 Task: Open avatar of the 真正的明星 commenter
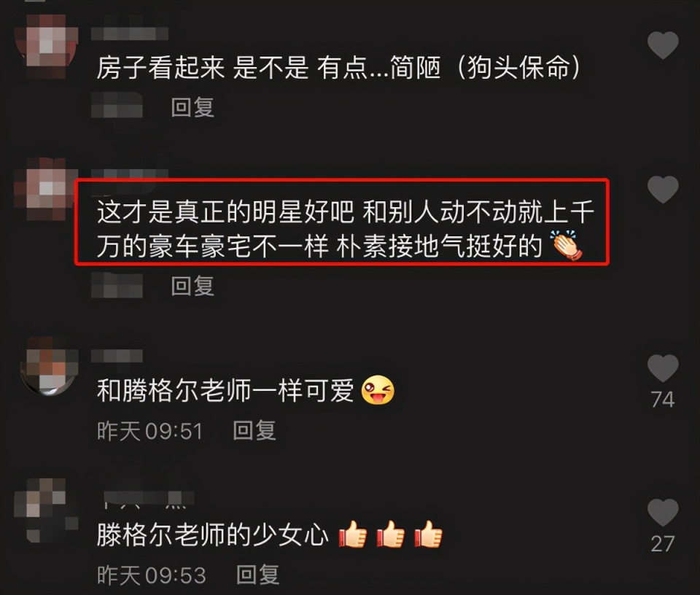[x=44, y=190]
